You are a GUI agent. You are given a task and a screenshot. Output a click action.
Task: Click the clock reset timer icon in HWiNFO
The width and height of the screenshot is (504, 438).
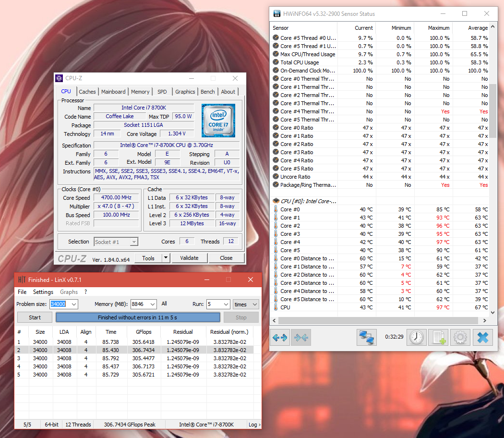click(417, 337)
